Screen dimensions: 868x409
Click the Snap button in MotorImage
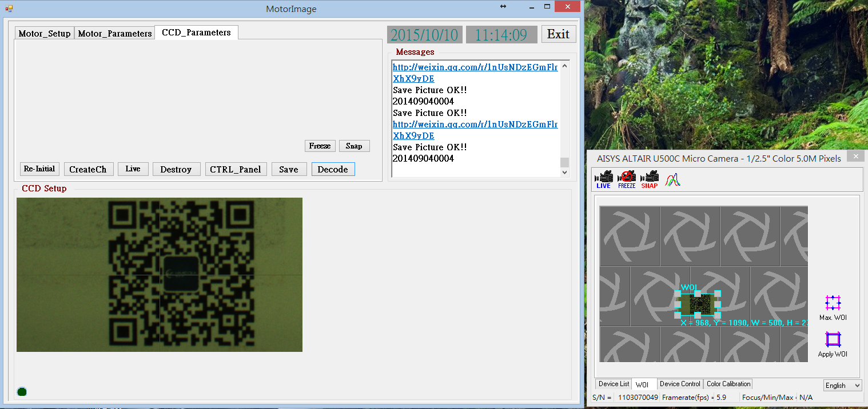coord(354,146)
